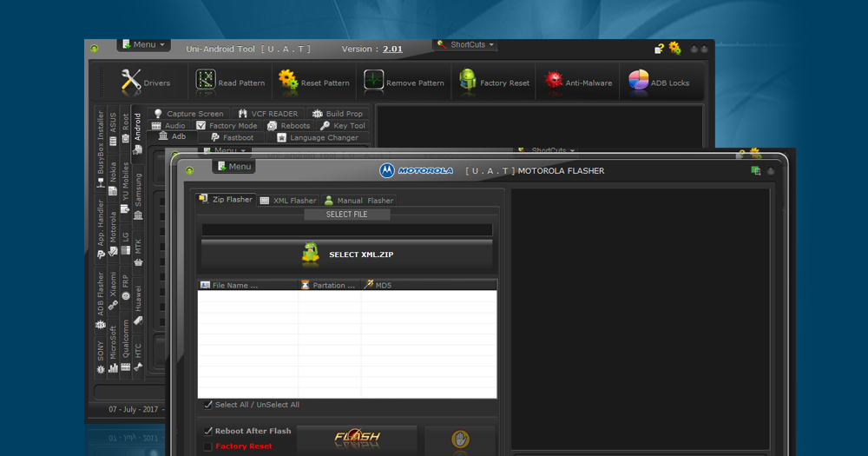Viewport: 868px width, 456px height.
Task: Click the Motorola Flasher log output panel
Action: click(640, 319)
